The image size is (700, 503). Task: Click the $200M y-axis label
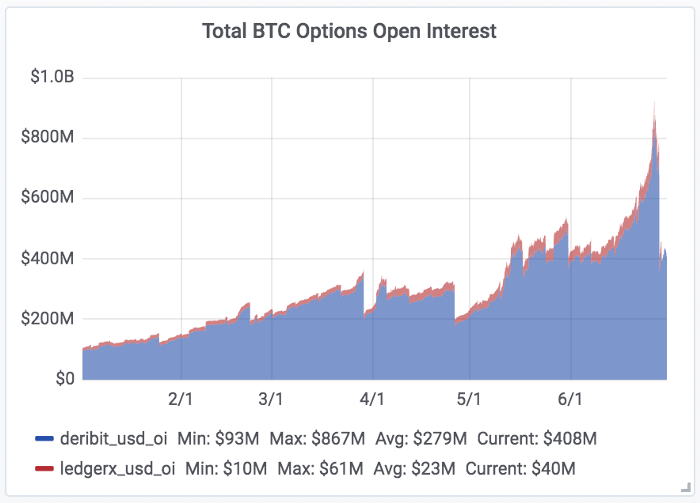coord(47,319)
